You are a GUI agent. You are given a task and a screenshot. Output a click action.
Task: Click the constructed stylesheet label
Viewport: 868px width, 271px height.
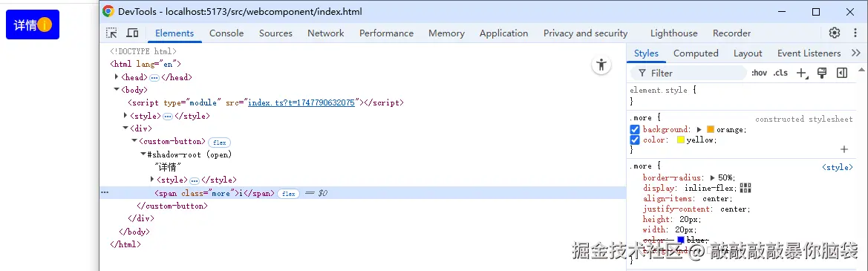(804, 119)
